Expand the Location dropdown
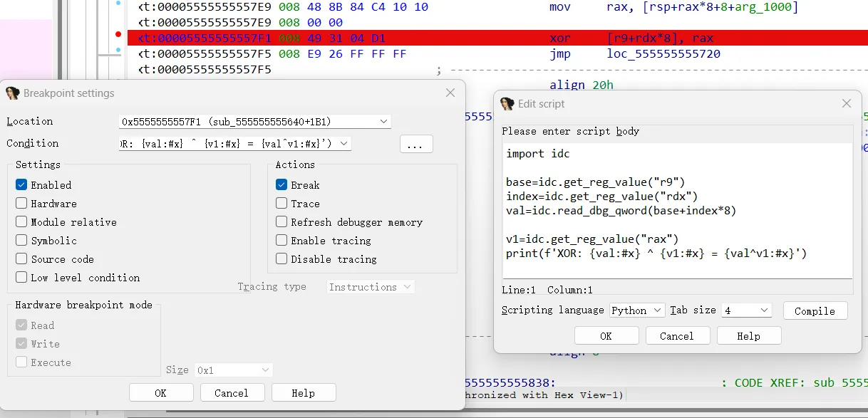This screenshot has height=418, width=868. pyautogui.click(x=384, y=122)
